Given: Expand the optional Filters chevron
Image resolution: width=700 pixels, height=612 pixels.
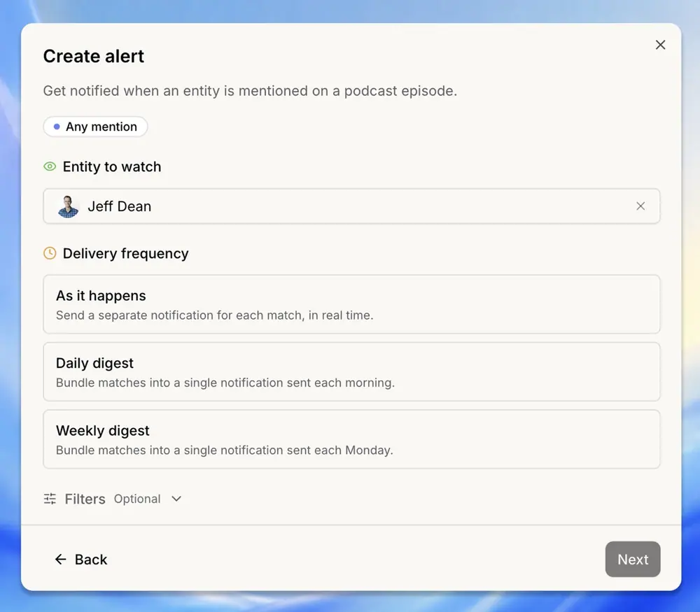Looking at the screenshot, I should 176,499.
